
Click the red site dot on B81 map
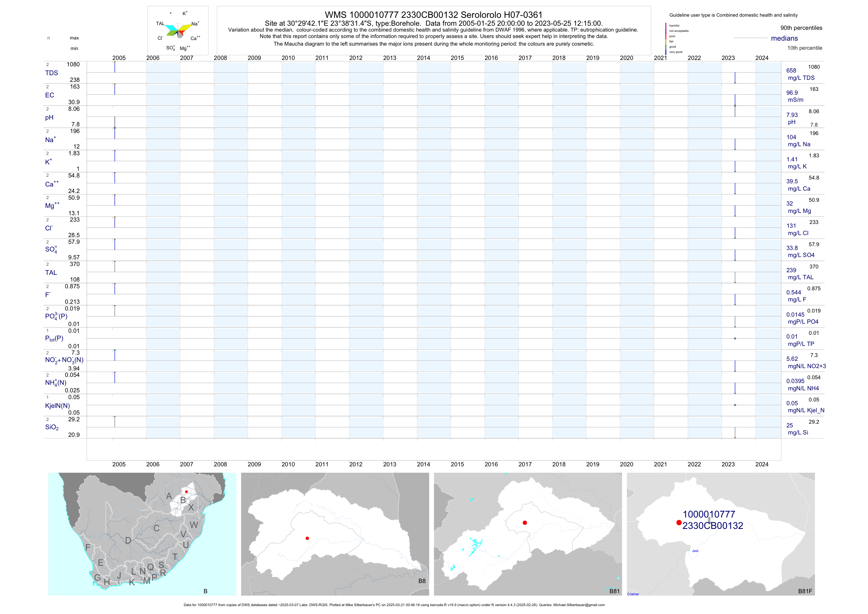[525, 522]
